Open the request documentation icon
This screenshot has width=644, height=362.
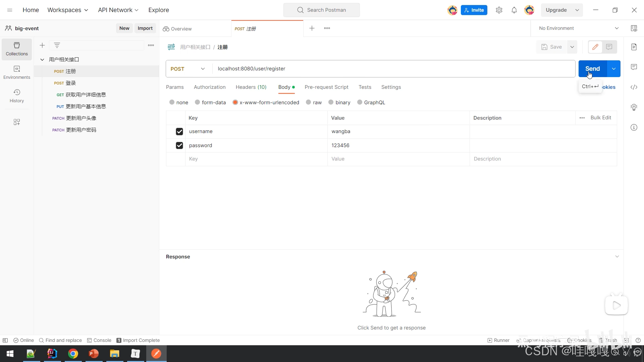coord(634,47)
